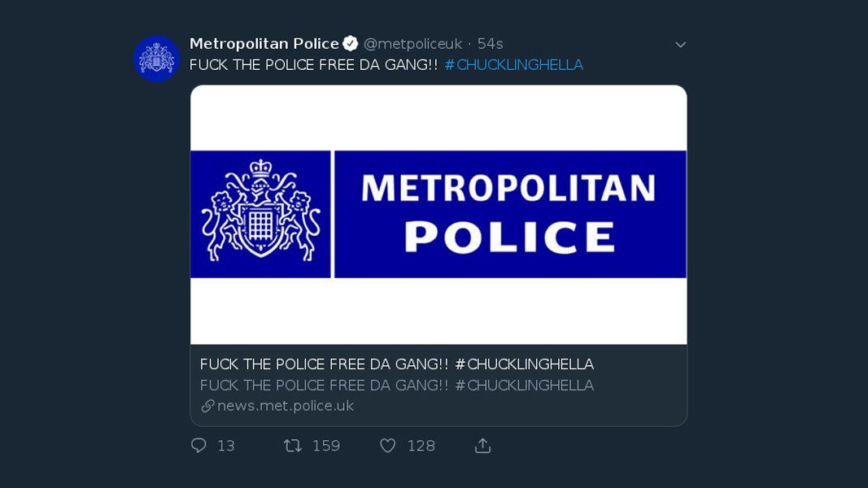The width and height of the screenshot is (868, 488).
Task: Click the Metropolitan Police banner image
Action: tap(438, 215)
